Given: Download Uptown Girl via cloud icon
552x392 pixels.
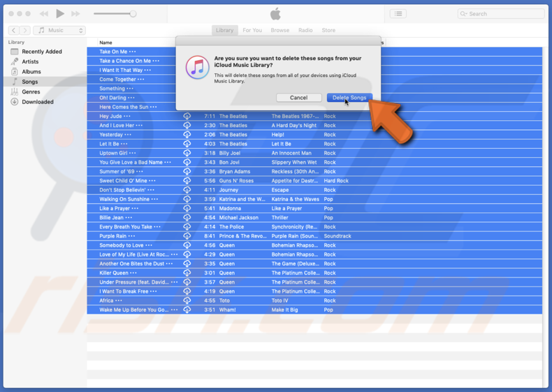Looking at the screenshot, I should [187, 153].
